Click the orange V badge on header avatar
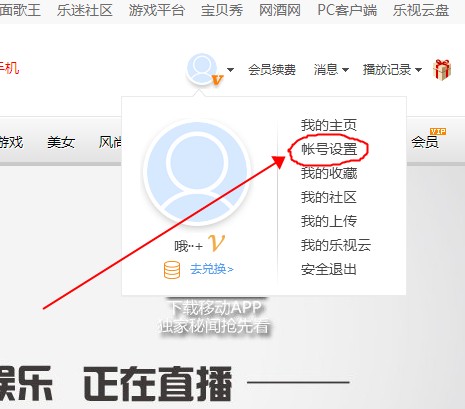This screenshot has width=465, height=409. click(x=217, y=79)
